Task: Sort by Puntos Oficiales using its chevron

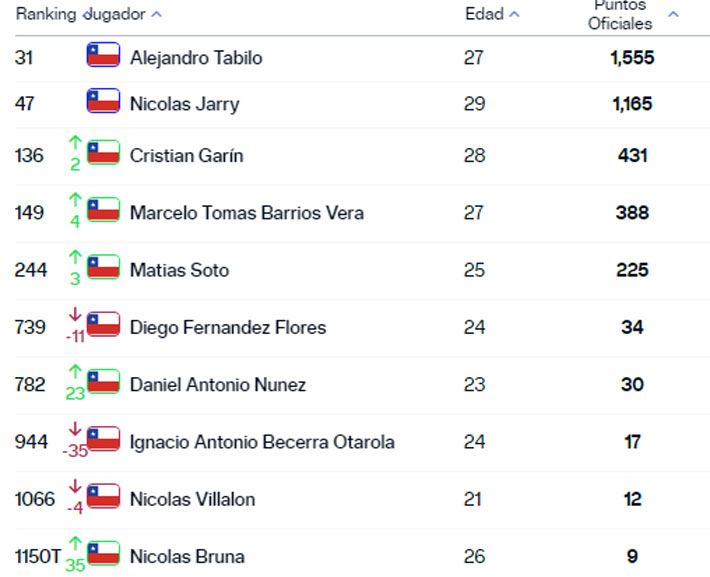Action: 673,14
